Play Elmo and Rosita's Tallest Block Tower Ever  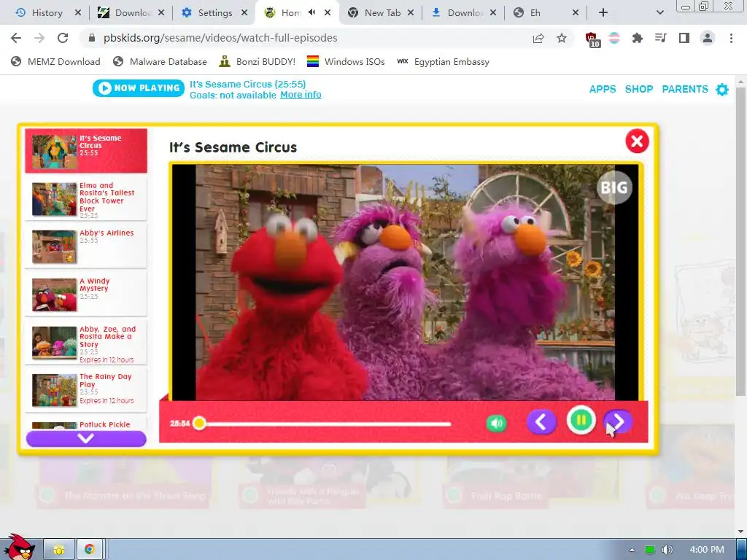point(86,198)
